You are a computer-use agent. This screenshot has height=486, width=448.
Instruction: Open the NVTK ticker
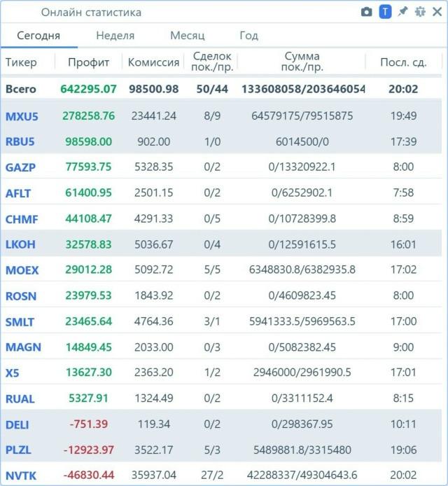(x=21, y=475)
